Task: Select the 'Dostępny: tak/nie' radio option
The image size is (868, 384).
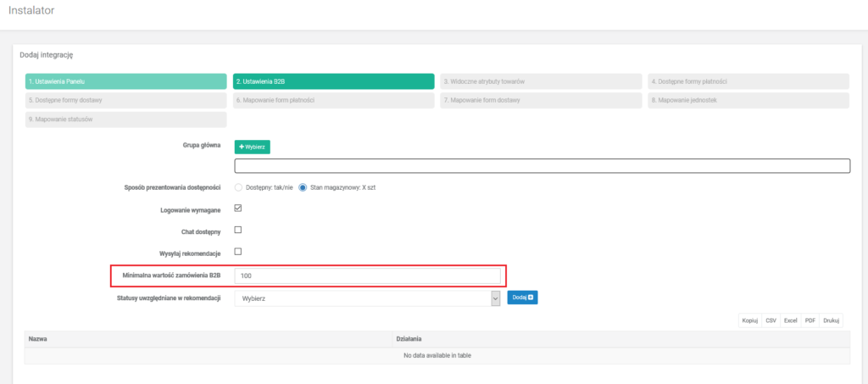Action: [x=239, y=187]
